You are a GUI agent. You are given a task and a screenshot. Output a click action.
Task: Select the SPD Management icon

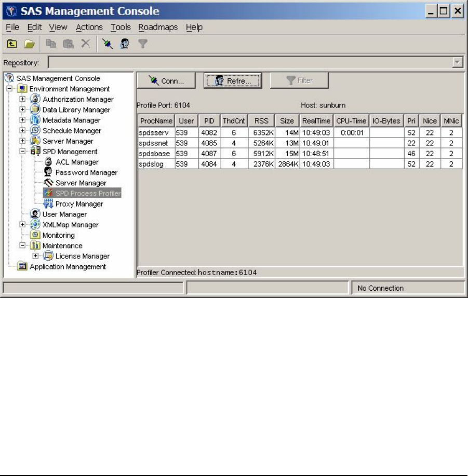[x=35, y=151]
